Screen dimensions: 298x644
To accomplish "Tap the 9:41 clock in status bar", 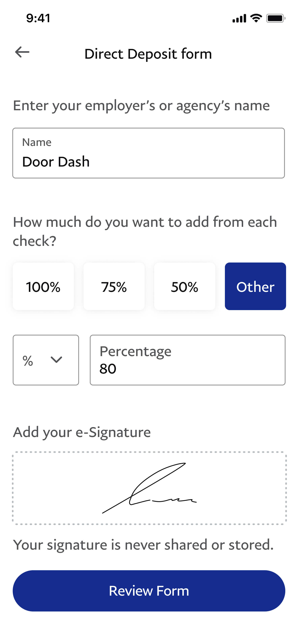I will pyautogui.click(x=38, y=18).
